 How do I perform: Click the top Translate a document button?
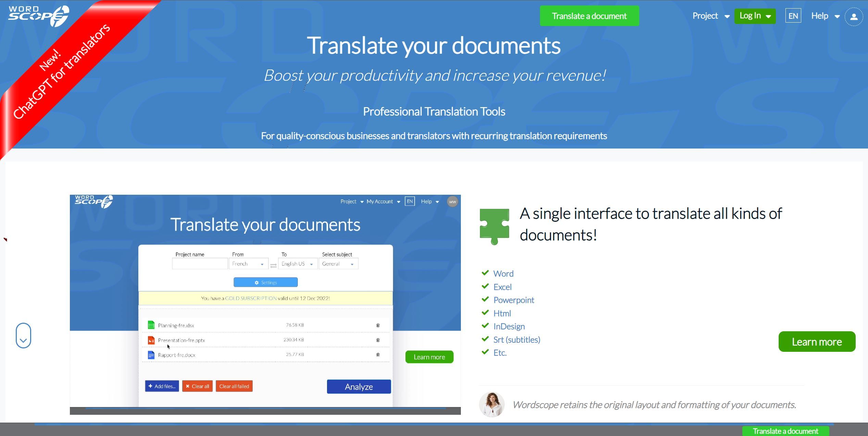pyautogui.click(x=589, y=16)
